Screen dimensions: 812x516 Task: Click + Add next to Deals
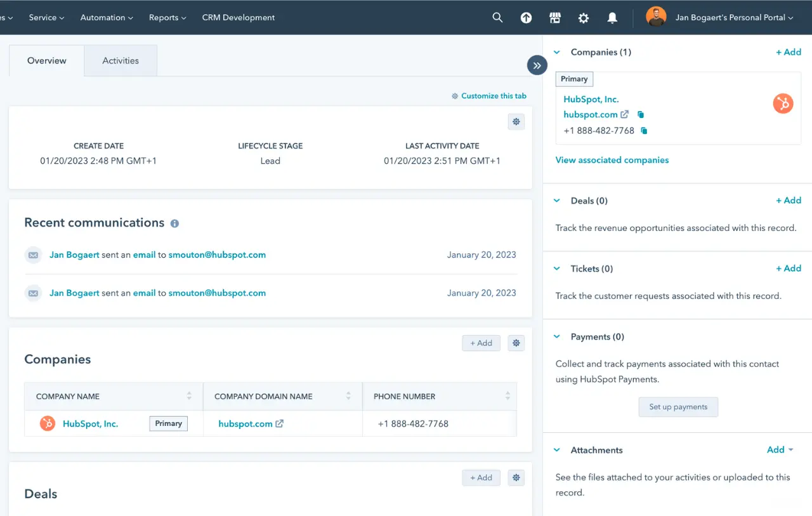click(789, 201)
